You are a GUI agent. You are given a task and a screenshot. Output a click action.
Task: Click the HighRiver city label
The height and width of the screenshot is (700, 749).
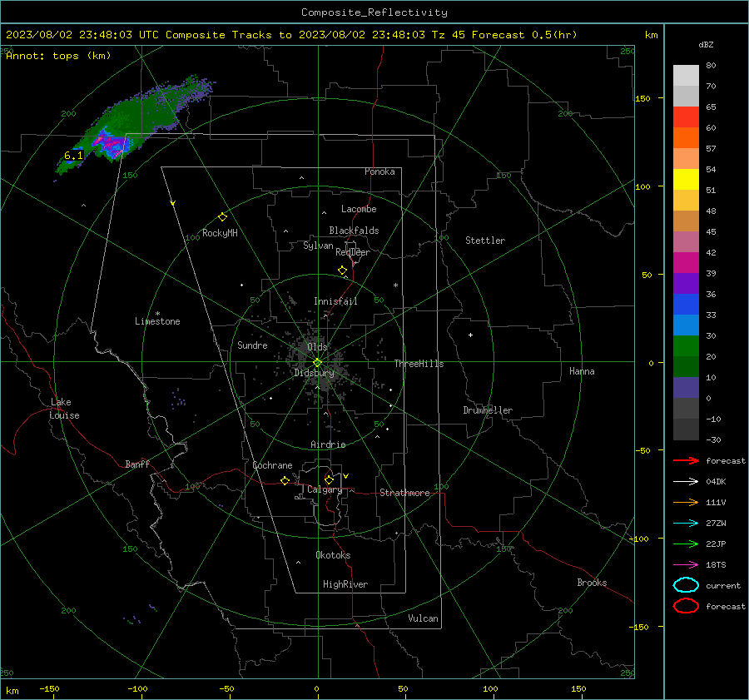(x=345, y=584)
